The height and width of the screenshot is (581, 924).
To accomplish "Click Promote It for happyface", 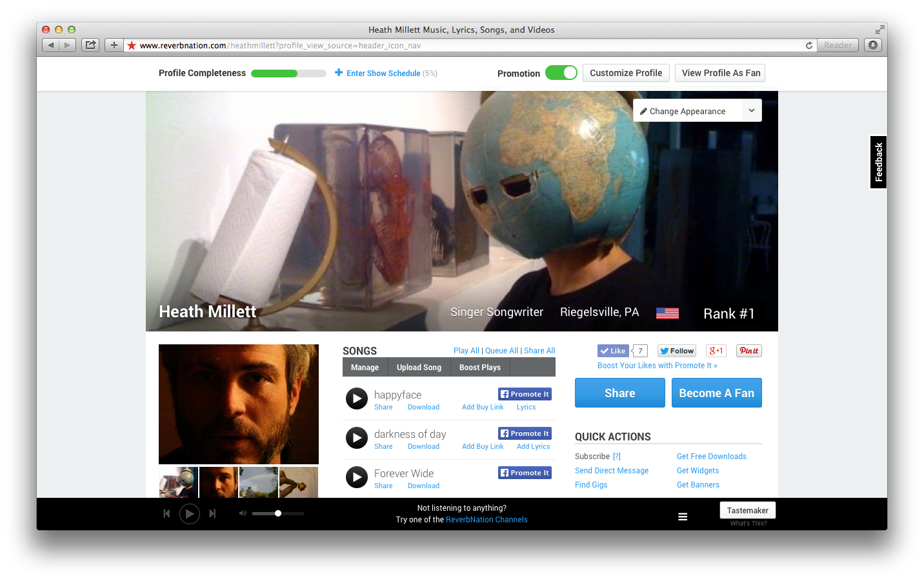I will (525, 394).
